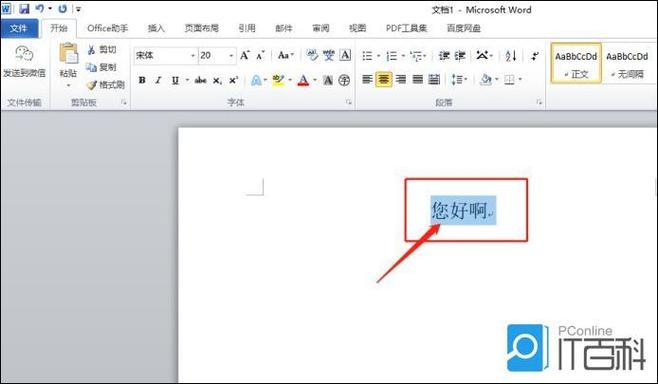The image size is (658, 384).
Task: Shrink font size with the small A icon
Action: 260,55
